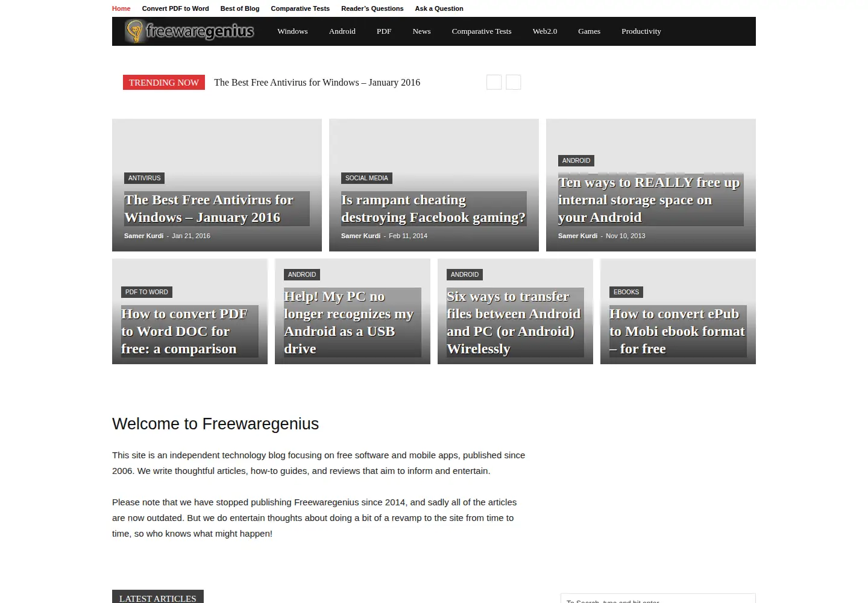Click the Freewaregenius logo
The width and height of the screenshot is (868, 603).
(x=189, y=31)
